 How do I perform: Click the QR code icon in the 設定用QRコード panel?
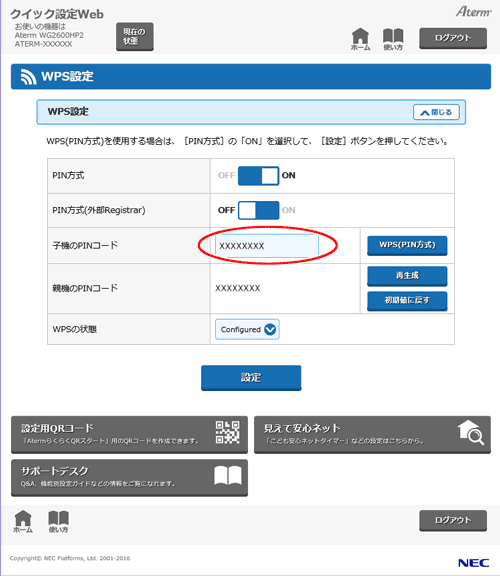click(227, 432)
